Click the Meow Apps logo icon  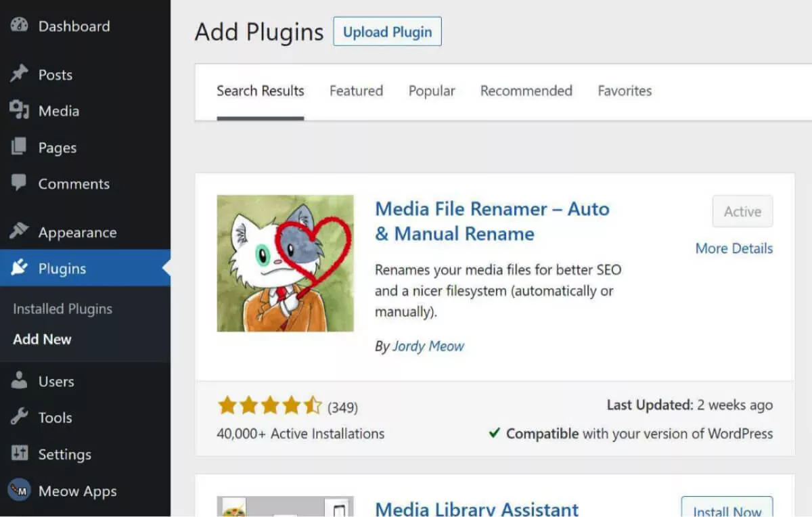(19, 491)
